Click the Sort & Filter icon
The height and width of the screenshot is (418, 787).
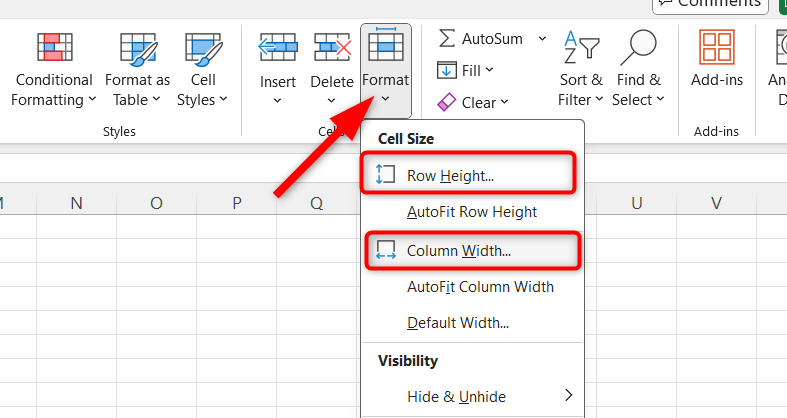click(581, 47)
